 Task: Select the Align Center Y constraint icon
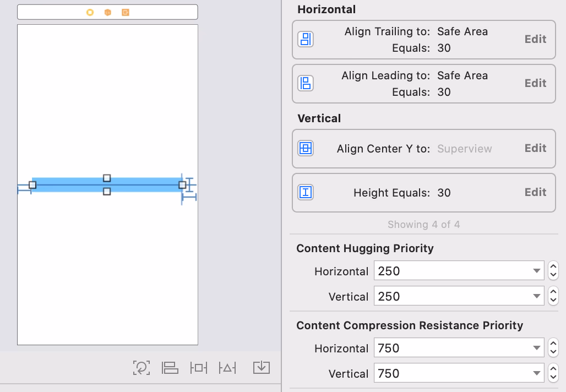306,148
